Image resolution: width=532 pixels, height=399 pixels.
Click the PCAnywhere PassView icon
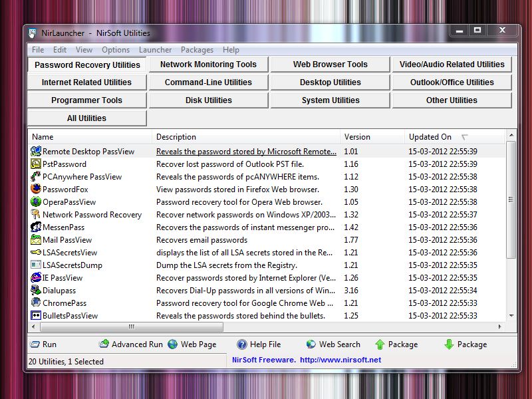pos(36,176)
